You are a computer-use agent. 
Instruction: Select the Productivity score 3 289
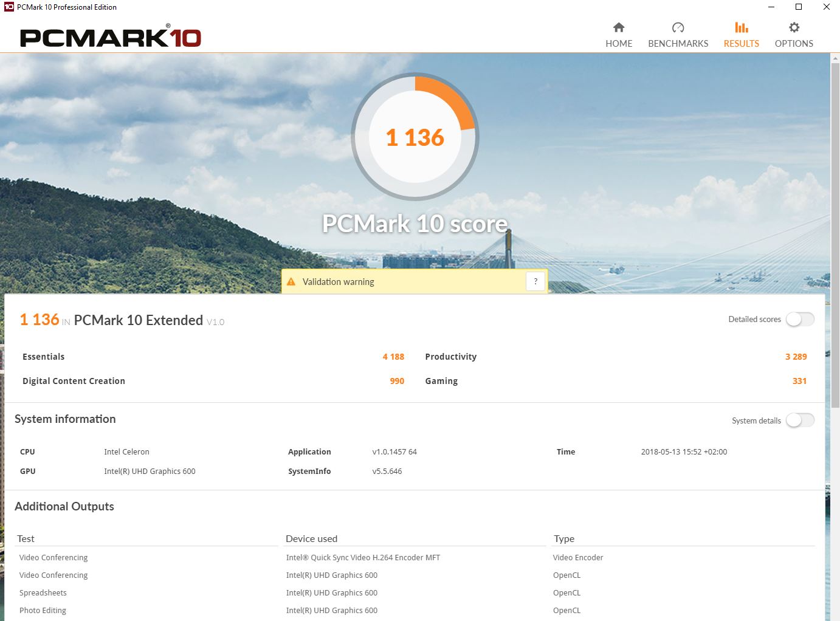pos(796,357)
